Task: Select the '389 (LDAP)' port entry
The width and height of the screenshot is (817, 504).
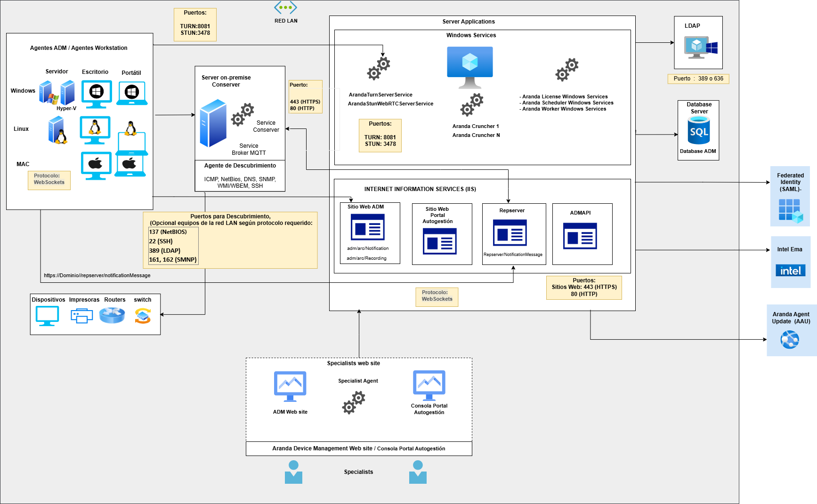Action: [165, 251]
